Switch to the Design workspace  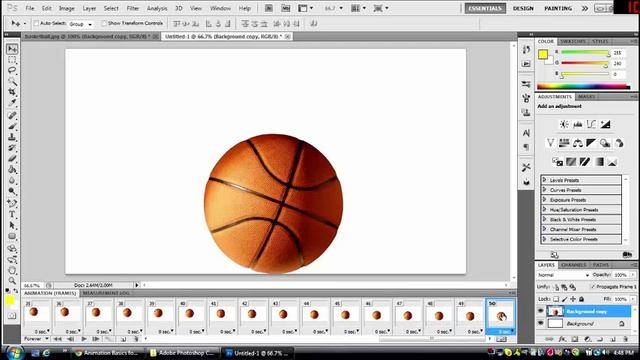523,8
